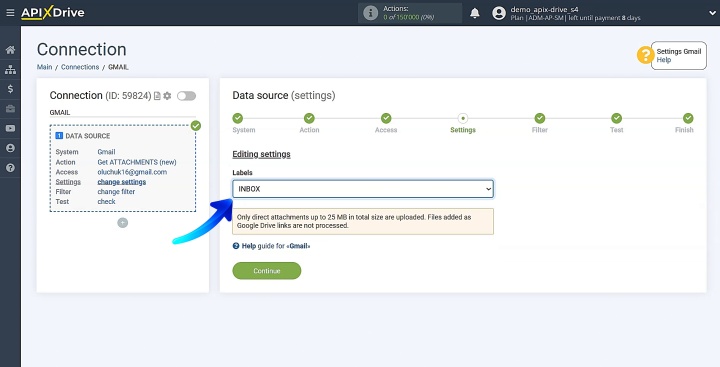Click the connection document copy icon

pyautogui.click(x=157, y=96)
